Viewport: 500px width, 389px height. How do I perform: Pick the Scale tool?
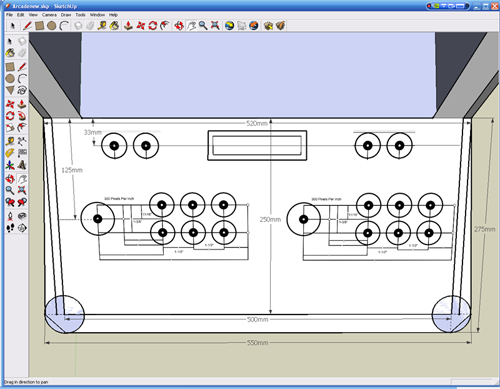click(10, 128)
